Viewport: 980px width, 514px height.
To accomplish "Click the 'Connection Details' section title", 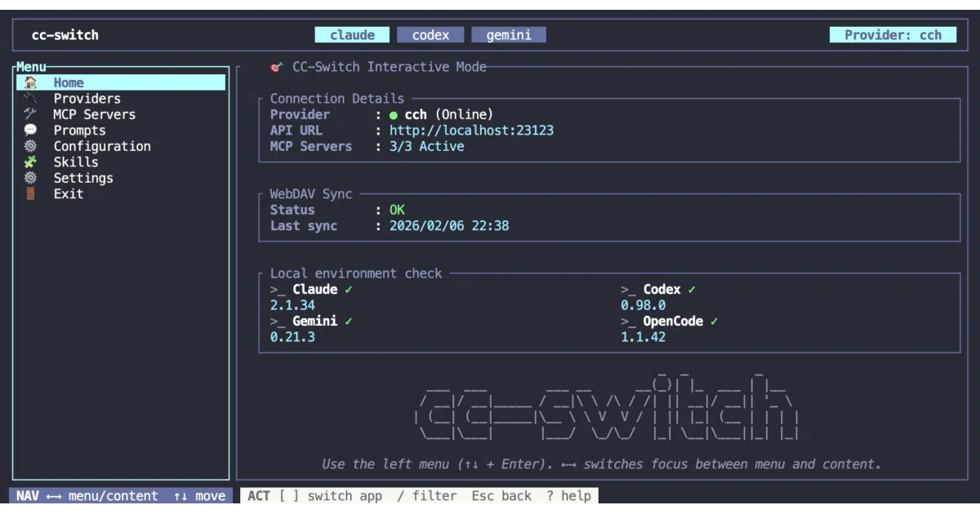I will click(x=337, y=99).
